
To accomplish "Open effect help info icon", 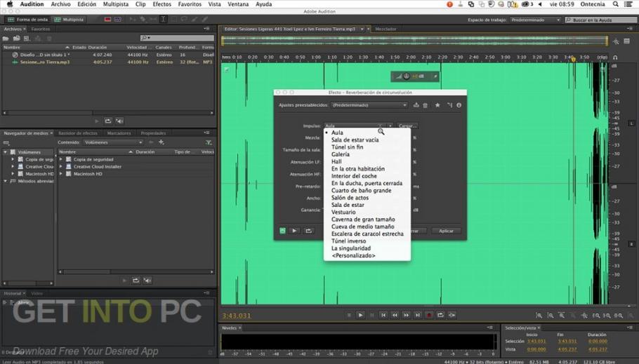I will [459, 105].
